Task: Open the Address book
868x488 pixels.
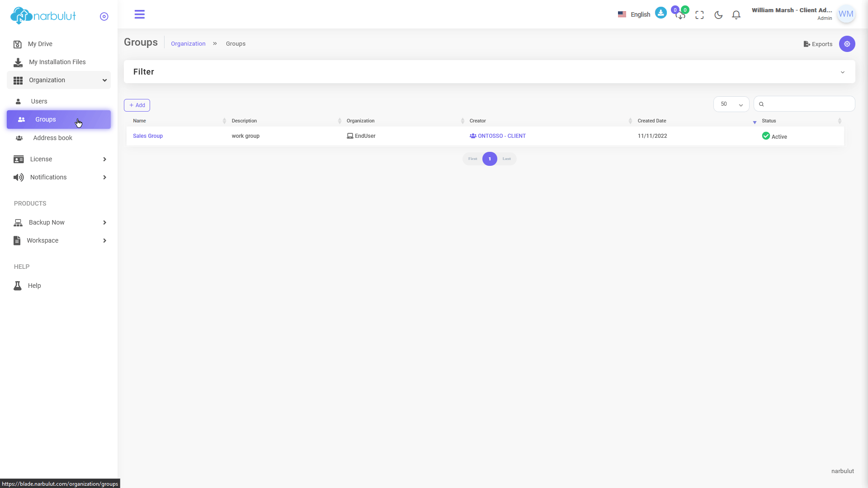Action: coord(59,138)
